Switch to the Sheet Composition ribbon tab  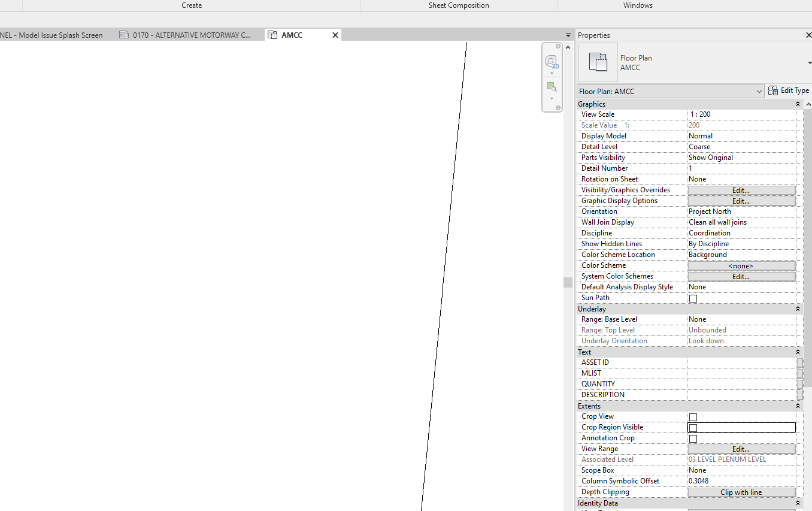tap(459, 5)
